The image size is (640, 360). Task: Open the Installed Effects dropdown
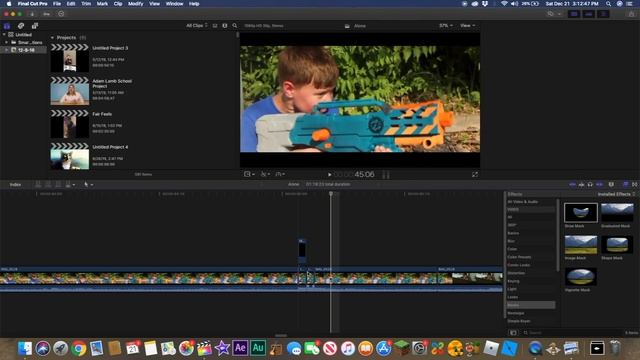[616, 194]
